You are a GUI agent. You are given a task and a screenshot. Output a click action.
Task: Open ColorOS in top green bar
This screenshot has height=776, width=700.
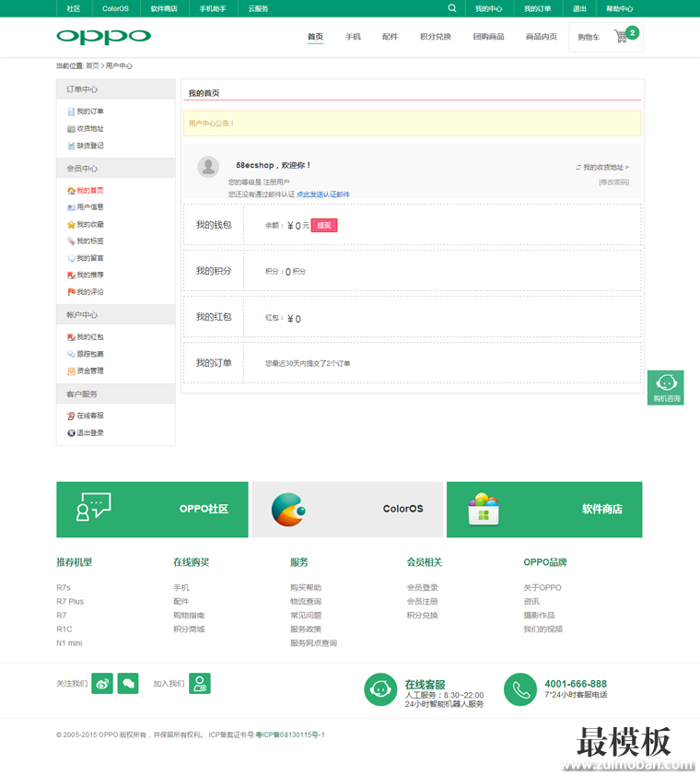click(115, 8)
